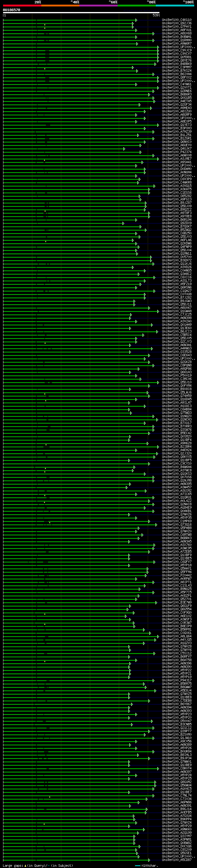Screen dimensions: 197x868
Task: Select the UniRef100_B9GJ14 label
Action: coord(177,809)
